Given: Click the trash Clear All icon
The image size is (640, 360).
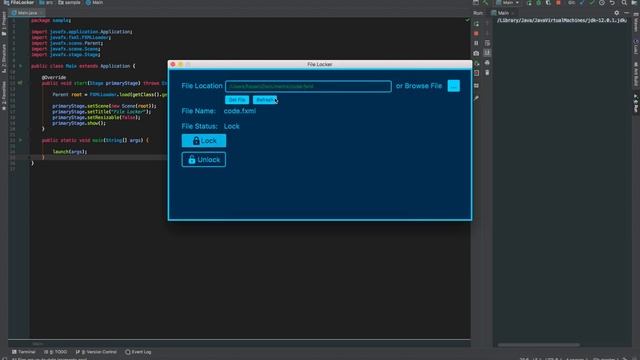Looking at the screenshot, I should point(487,73).
